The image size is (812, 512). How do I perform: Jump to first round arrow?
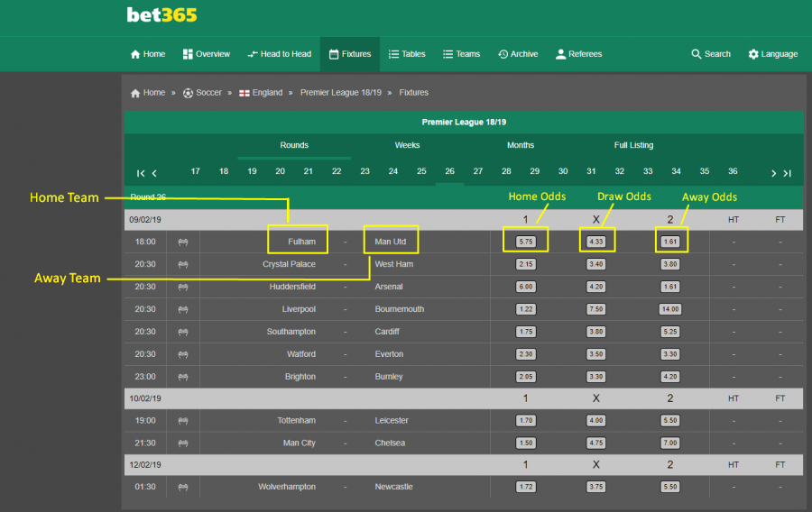(x=141, y=173)
